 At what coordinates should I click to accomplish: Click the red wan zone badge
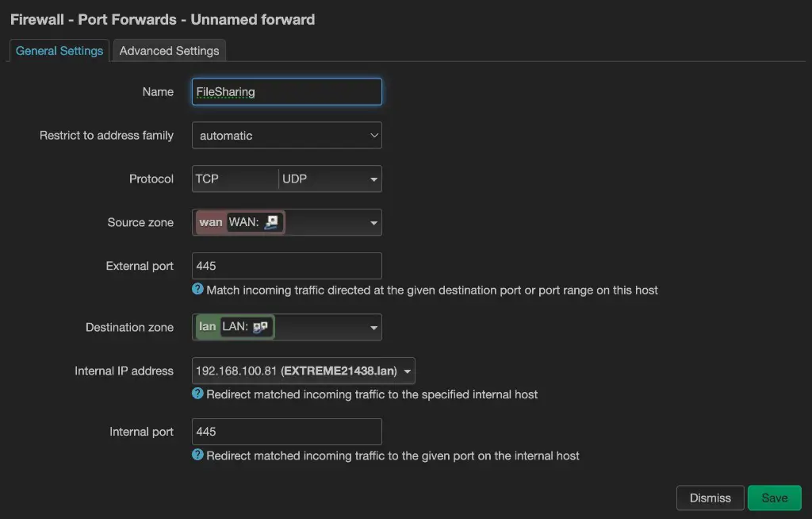(210, 223)
